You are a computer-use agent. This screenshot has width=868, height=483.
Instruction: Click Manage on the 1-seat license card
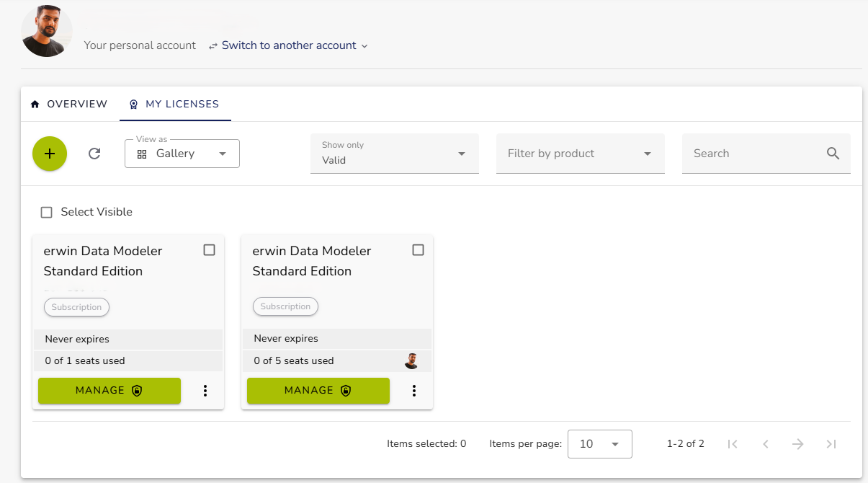(109, 391)
